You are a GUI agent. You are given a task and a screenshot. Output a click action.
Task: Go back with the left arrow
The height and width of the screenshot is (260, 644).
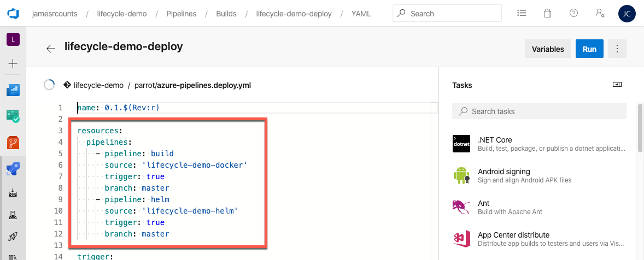tap(50, 49)
